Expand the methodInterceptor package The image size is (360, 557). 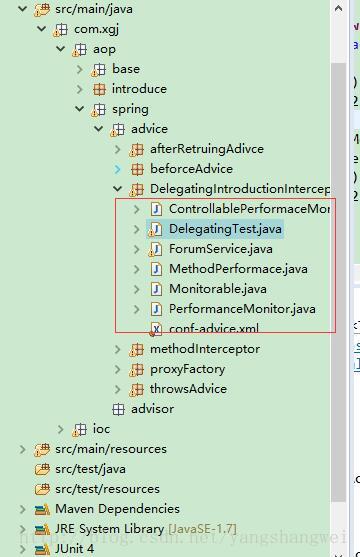tap(118, 349)
